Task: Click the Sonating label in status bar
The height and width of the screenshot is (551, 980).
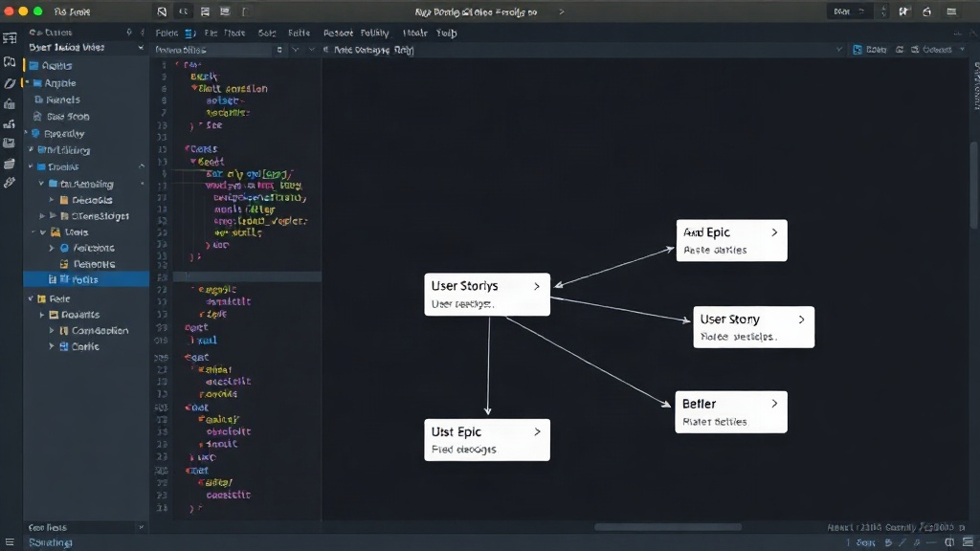Action: pyautogui.click(x=51, y=542)
